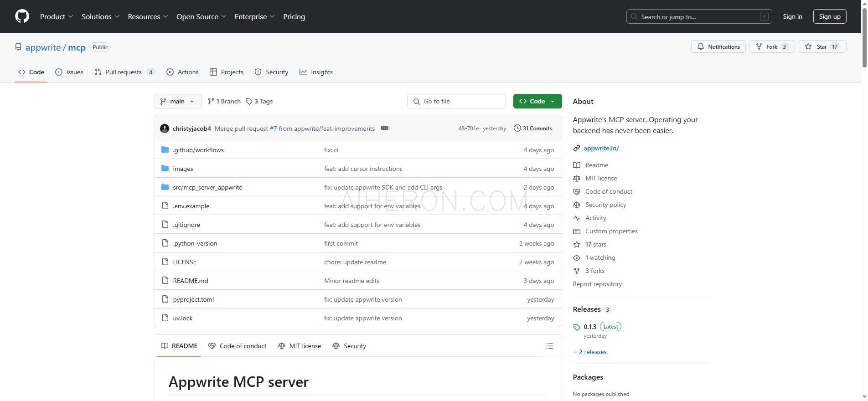Open commit hash 48e701e

[x=468, y=129]
